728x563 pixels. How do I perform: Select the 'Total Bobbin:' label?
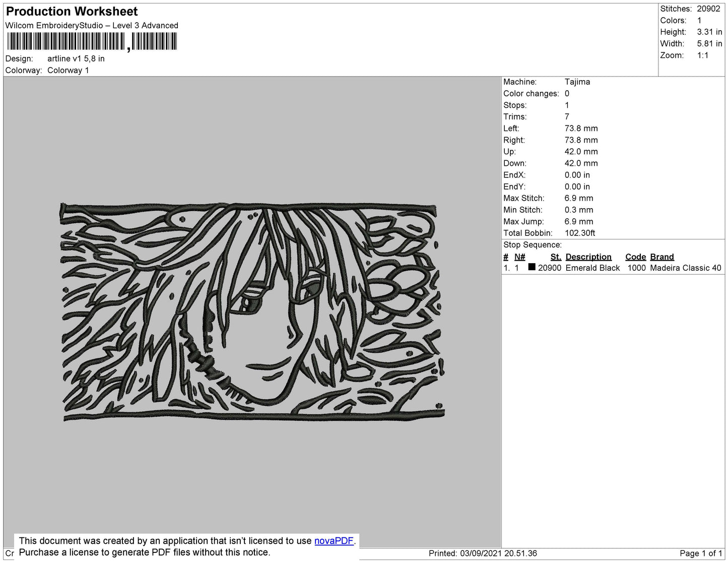click(528, 233)
